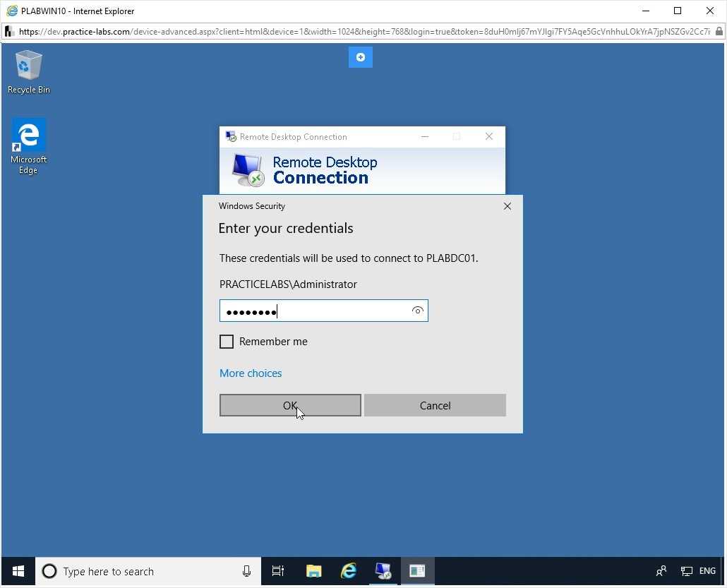Image resolution: width=727 pixels, height=588 pixels.
Task: Click the Cancel button
Action: (435, 405)
